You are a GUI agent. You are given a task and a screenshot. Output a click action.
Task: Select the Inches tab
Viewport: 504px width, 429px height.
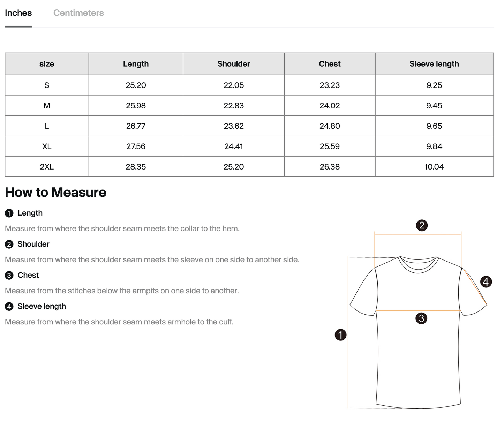[18, 13]
